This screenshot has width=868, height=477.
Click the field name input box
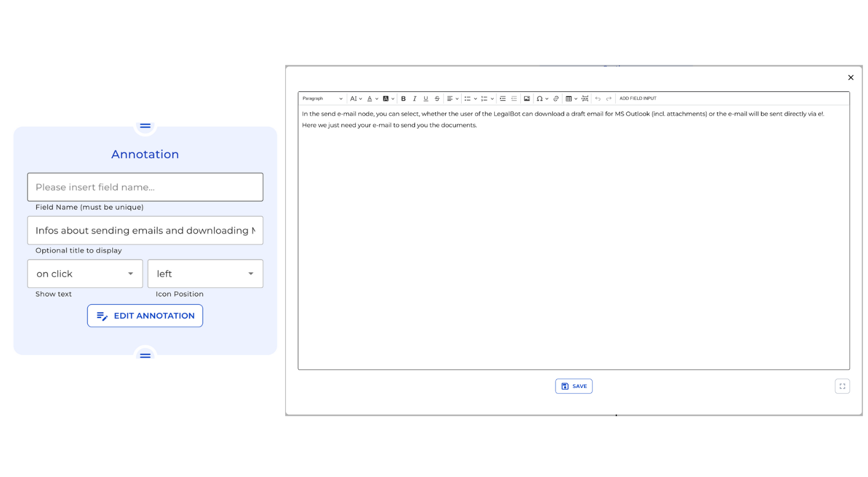tap(145, 187)
